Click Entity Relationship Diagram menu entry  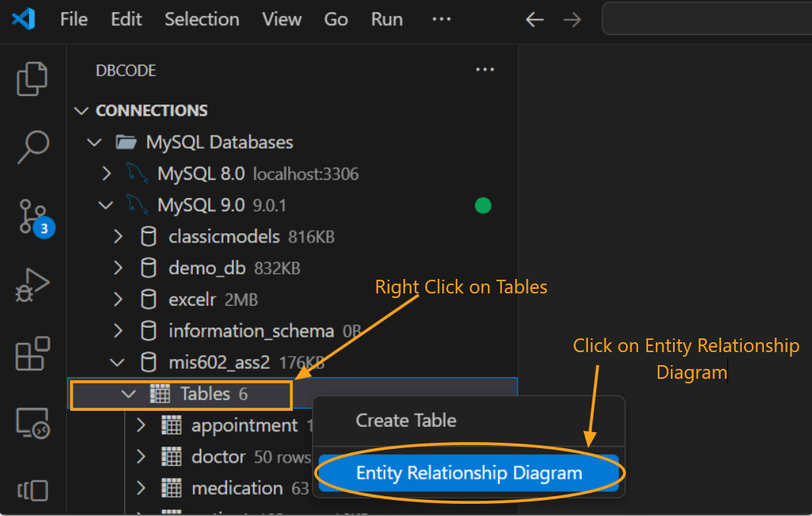[x=467, y=473]
